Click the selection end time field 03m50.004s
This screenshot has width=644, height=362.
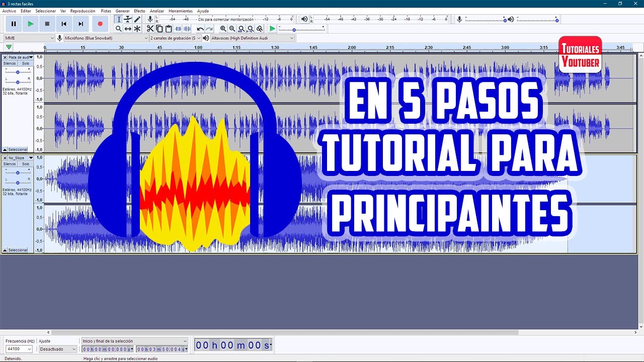tap(162, 349)
